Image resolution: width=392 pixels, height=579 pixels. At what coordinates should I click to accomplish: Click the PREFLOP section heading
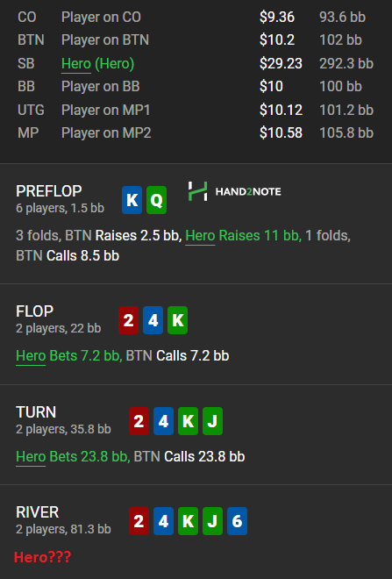coord(49,191)
